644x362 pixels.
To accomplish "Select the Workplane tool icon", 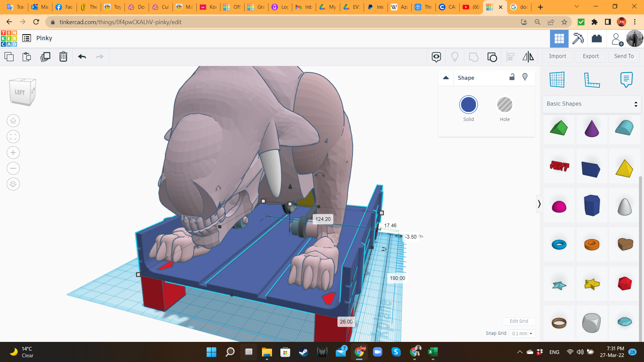I will point(557,80).
